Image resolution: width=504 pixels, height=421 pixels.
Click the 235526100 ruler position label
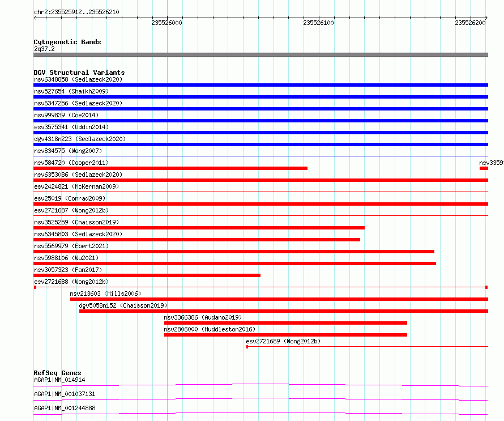318,23
